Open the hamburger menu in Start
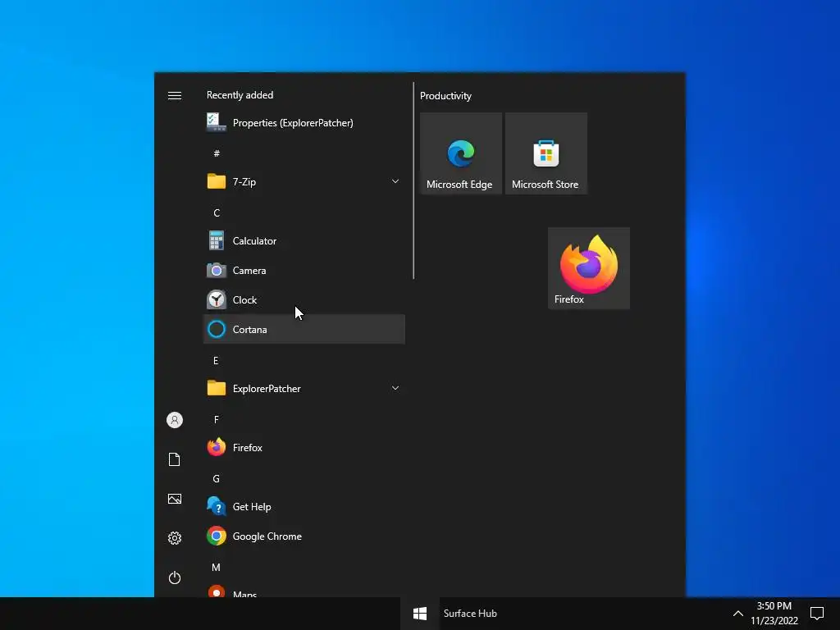840x630 pixels. [175, 95]
